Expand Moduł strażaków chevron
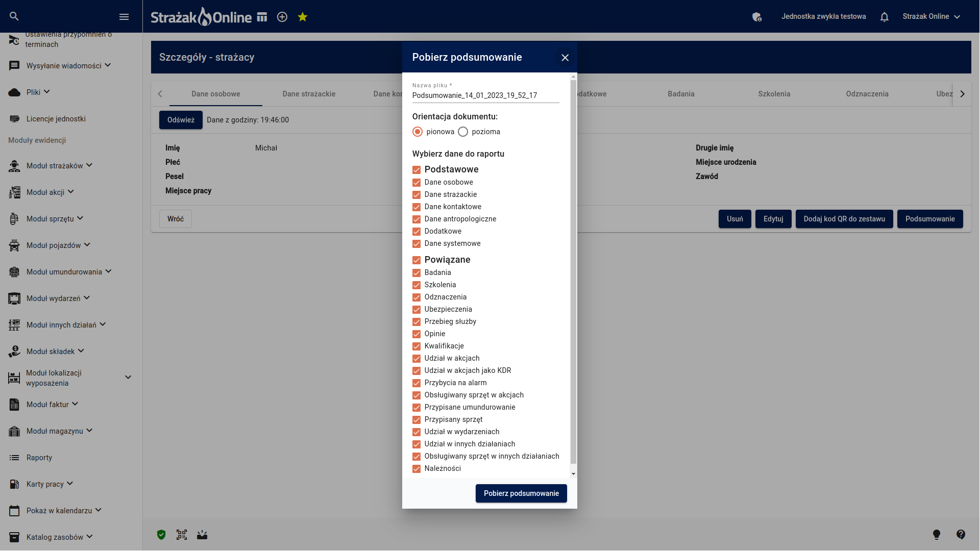980x551 pixels. coord(89,165)
